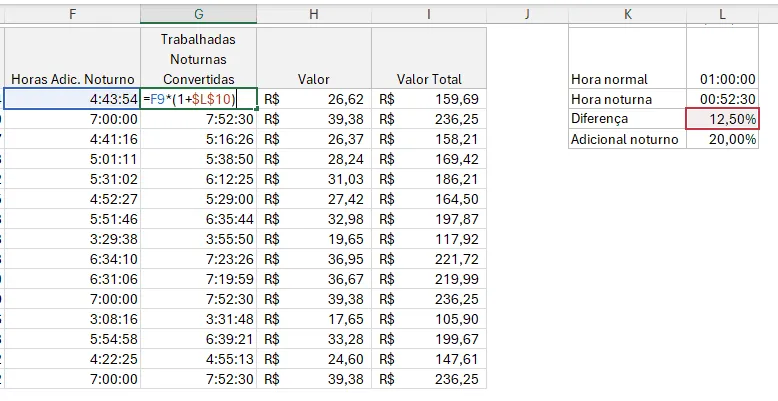
Task: Click the Valor Total header cell
Action: pos(429,58)
